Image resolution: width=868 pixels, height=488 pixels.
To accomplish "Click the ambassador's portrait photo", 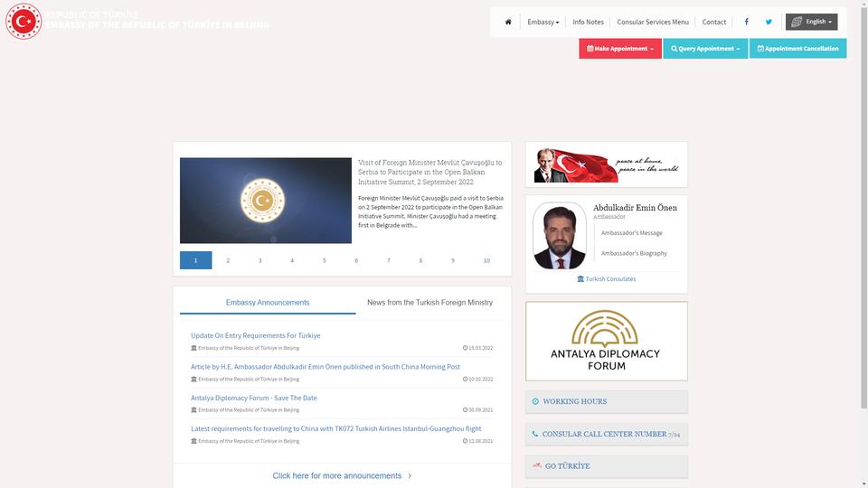I will coord(559,236).
